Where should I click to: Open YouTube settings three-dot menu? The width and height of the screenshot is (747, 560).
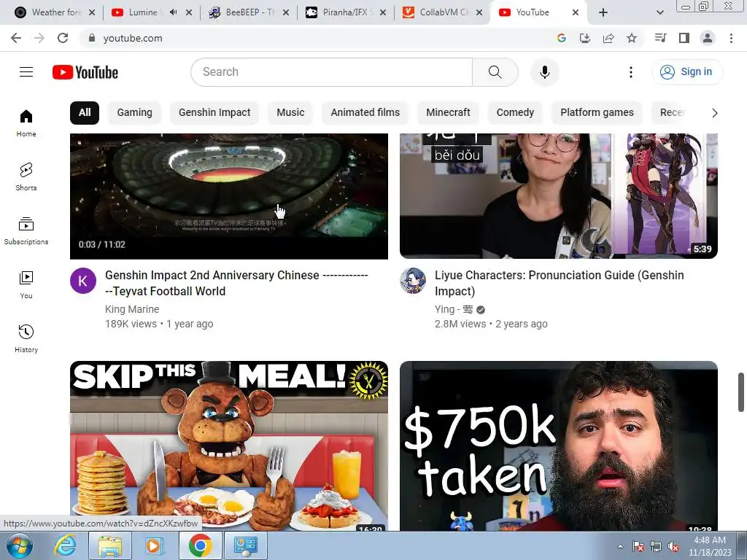point(631,72)
